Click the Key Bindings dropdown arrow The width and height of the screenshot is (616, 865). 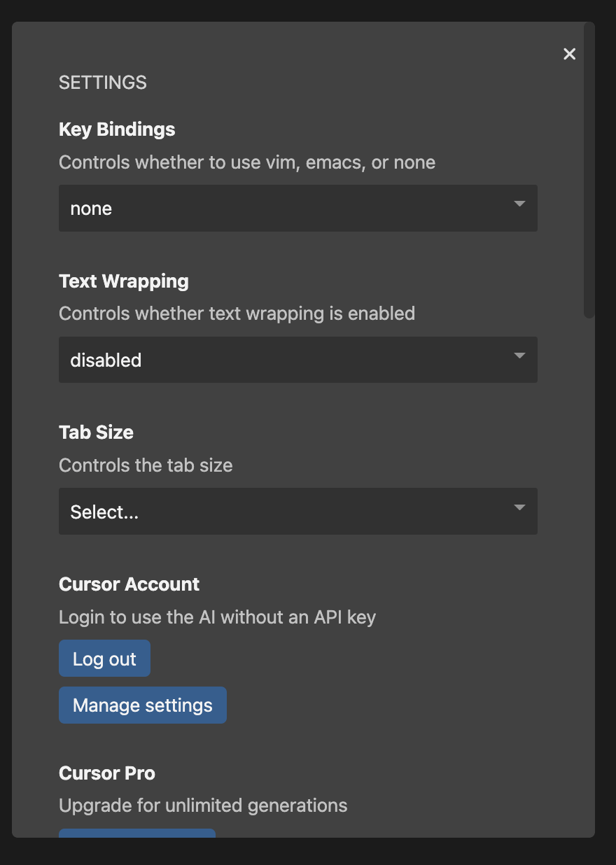[519, 204]
